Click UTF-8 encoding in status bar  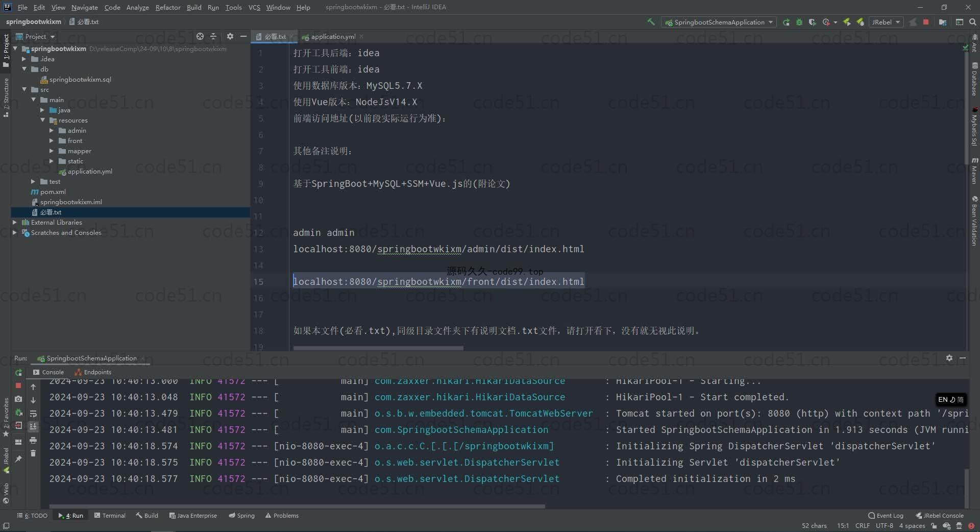[x=885, y=525]
